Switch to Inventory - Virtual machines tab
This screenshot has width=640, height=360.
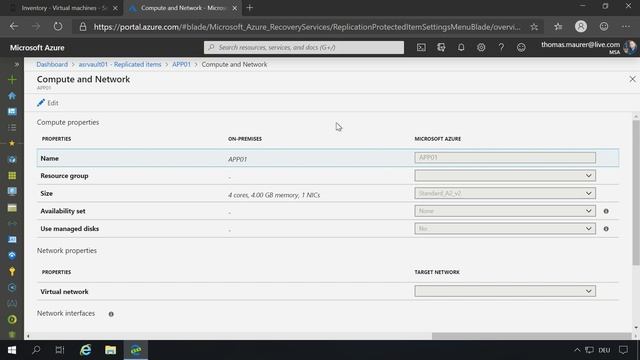[x=62, y=8]
